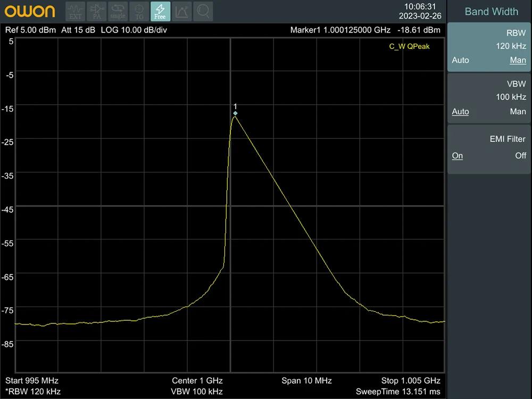Viewport: 532px width, 399px height.
Task: Switch VBW to Auto
Action: coord(460,112)
